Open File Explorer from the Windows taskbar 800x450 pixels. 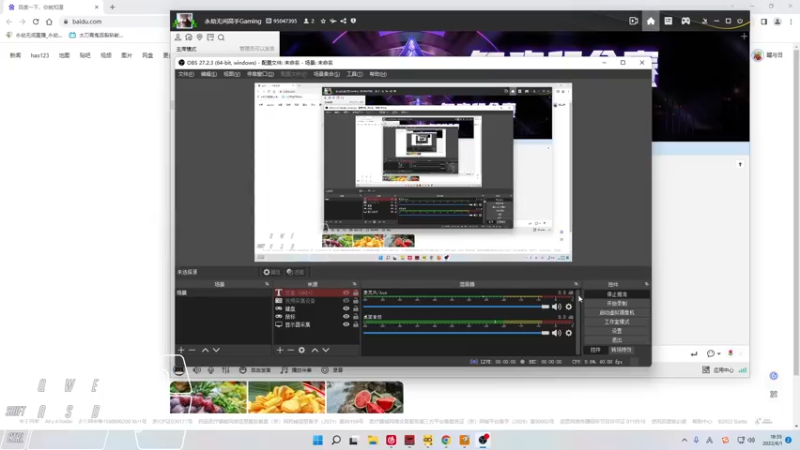[x=372, y=440]
